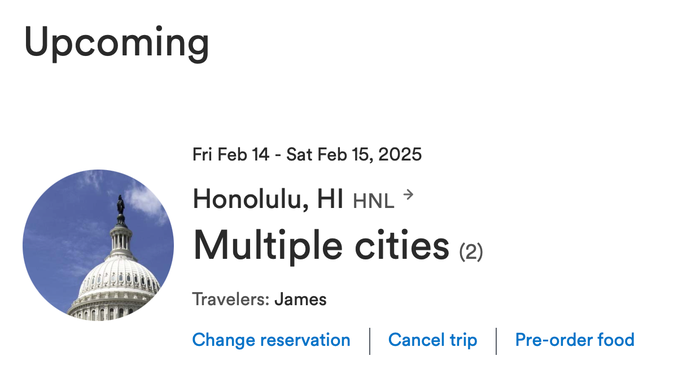Screen dimensions: 700x373
Task: Click the arrow icon next to HNL
Action: point(408,195)
